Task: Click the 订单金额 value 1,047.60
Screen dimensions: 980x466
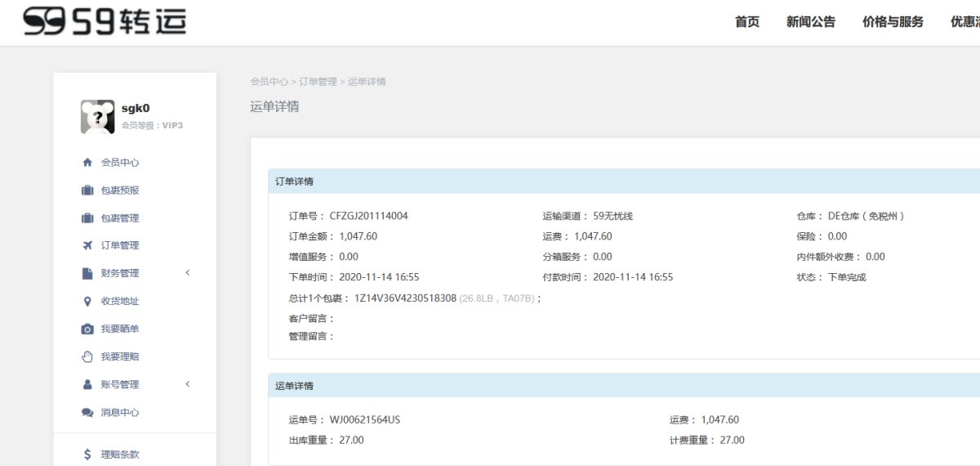Action: point(359,236)
